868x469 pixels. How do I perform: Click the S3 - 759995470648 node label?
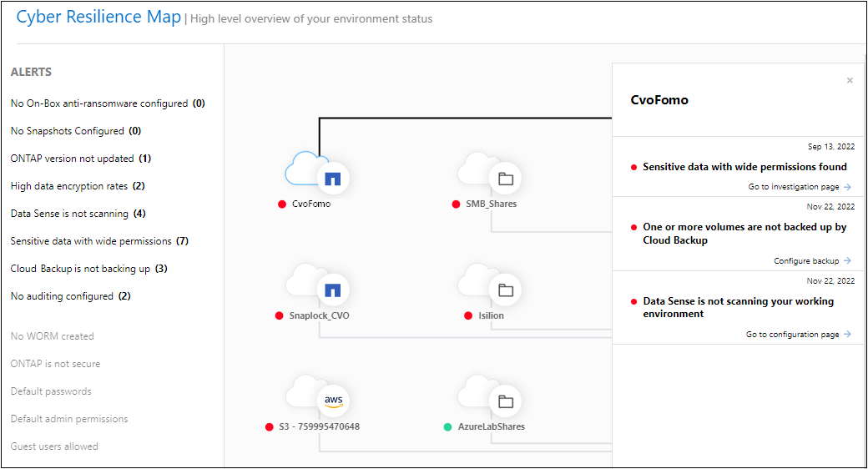pyautogui.click(x=320, y=427)
